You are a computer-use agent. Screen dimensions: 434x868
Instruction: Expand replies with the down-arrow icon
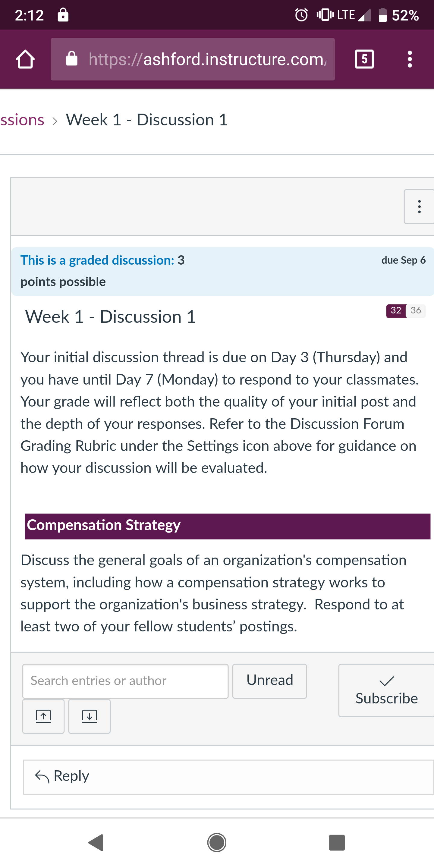click(x=89, y=716)
